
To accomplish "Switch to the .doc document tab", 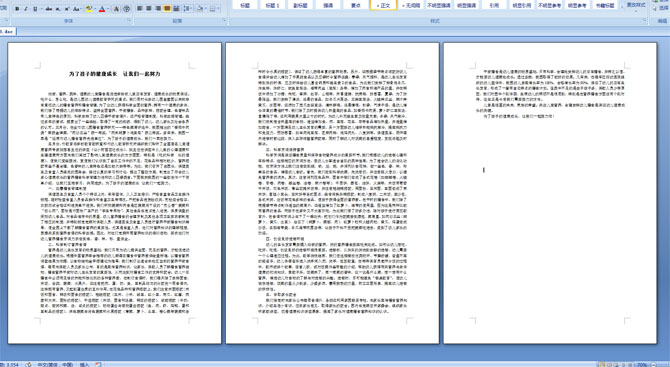I will 8,31.
